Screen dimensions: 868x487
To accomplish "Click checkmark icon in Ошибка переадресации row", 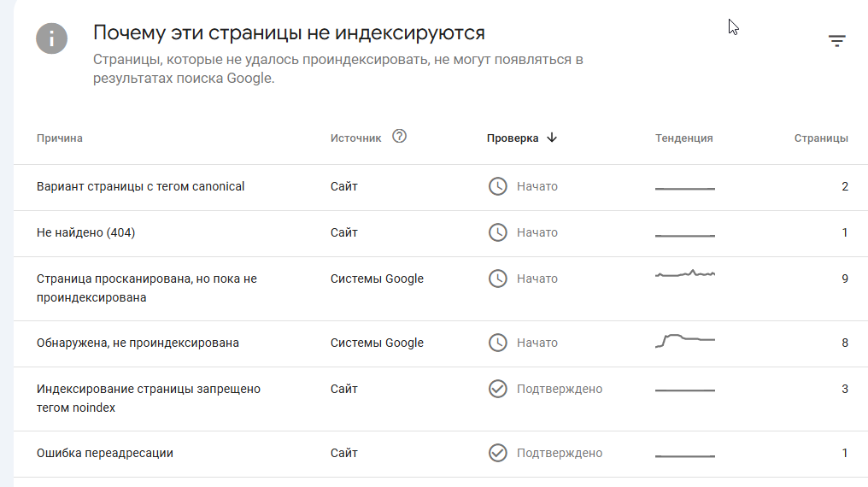I will click(497, 453).
